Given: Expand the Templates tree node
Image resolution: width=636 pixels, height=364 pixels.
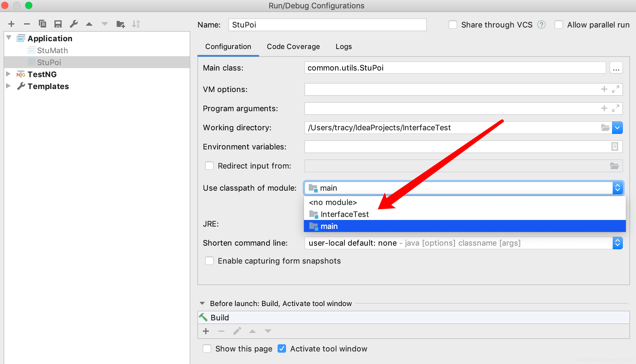Looking at the screenshot, I should (x=8, y=86).
